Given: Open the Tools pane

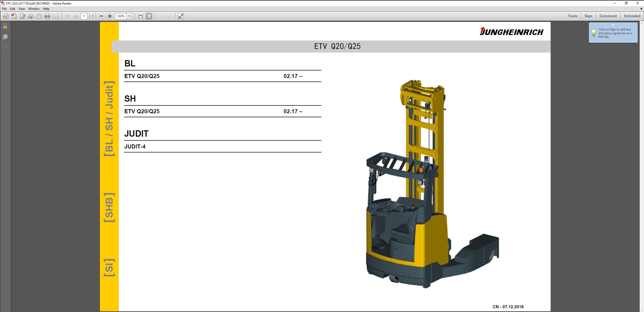Looking at the screenshot, I should click(x=572, y=16).
